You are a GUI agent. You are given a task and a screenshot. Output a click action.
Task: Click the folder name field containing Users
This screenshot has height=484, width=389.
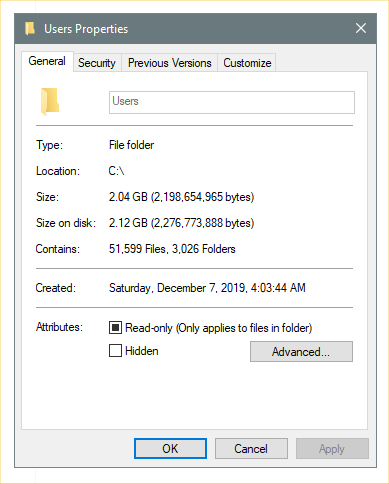pyautogui.click(x=232, y=102)
